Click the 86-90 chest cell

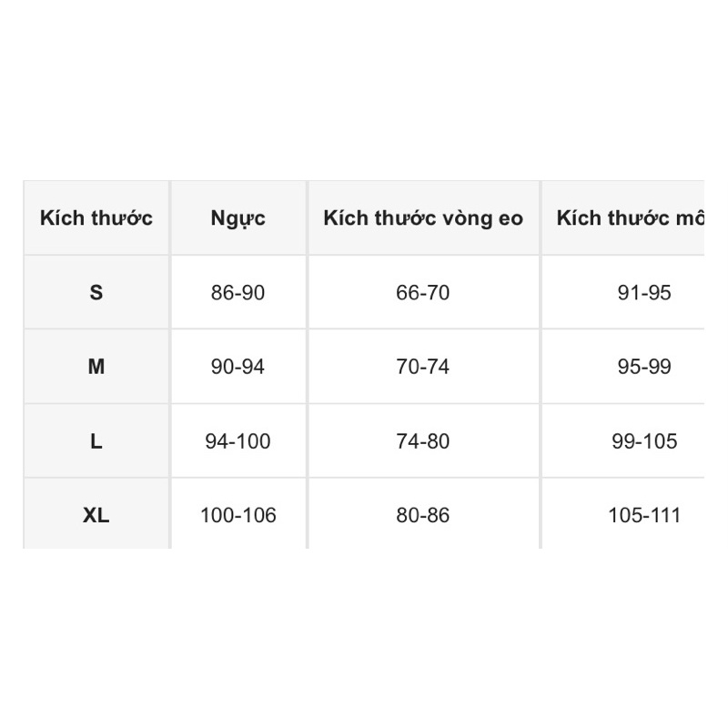(x=238, y=293)
